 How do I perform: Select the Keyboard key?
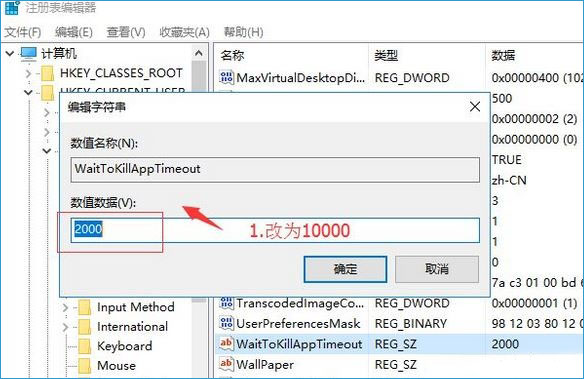coord(125,346)
